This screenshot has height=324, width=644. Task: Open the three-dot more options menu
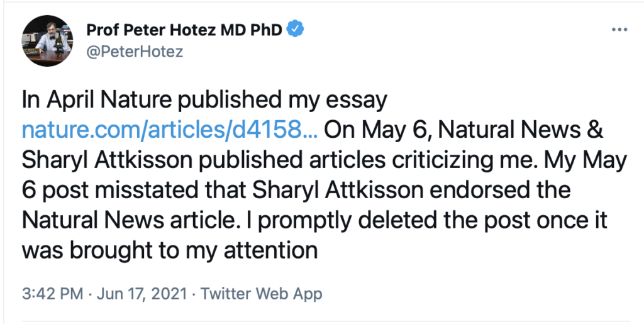pos(619,30)
